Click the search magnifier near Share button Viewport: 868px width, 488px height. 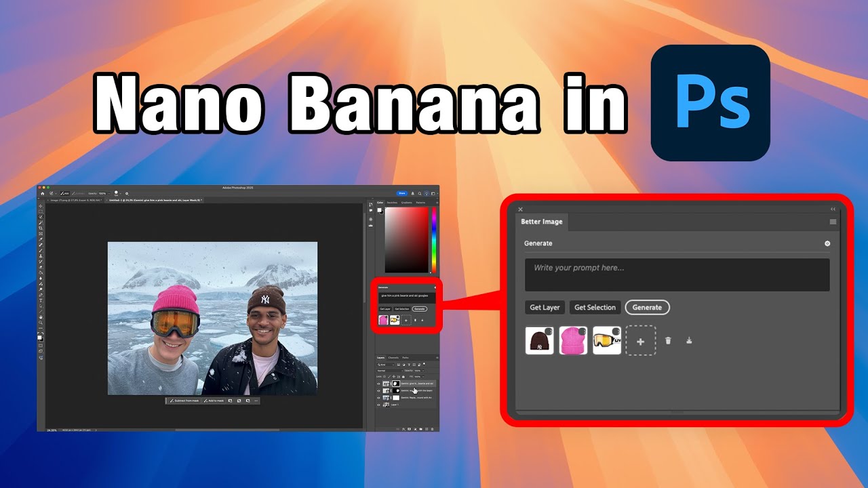[x=420, y=193]
